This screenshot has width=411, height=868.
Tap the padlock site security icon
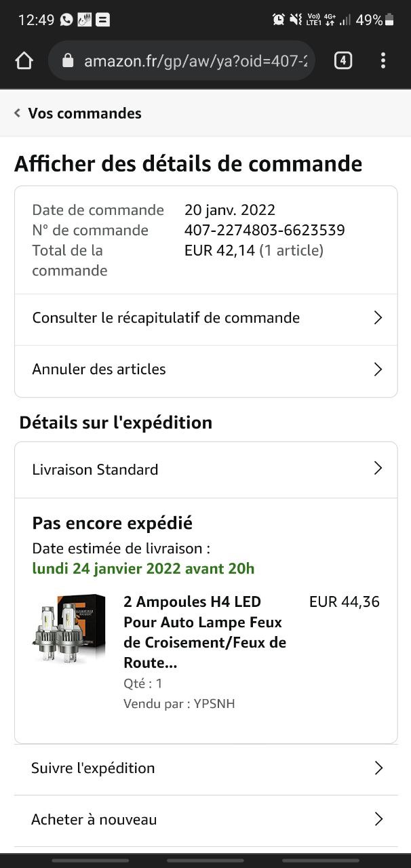pyautogui.click(x=67, y=61)
